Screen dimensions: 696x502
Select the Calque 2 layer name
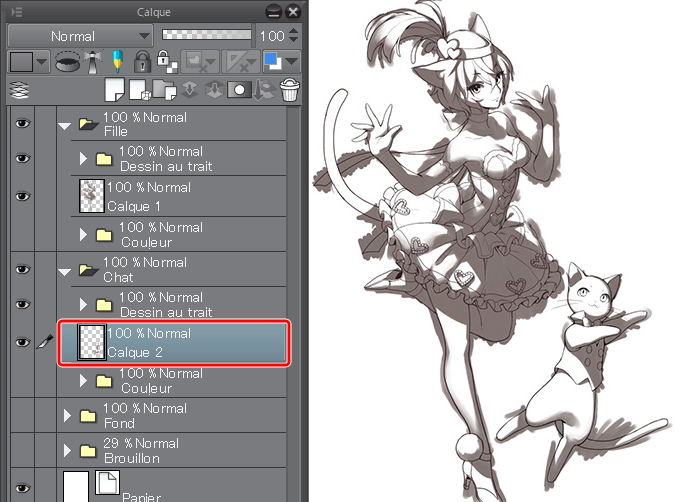[135, 352]
